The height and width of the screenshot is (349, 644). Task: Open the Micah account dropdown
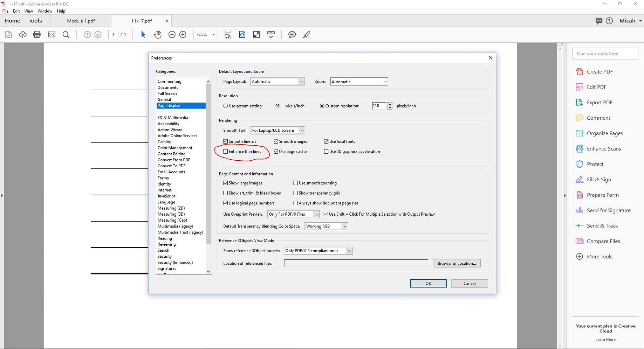click(630, 21)
